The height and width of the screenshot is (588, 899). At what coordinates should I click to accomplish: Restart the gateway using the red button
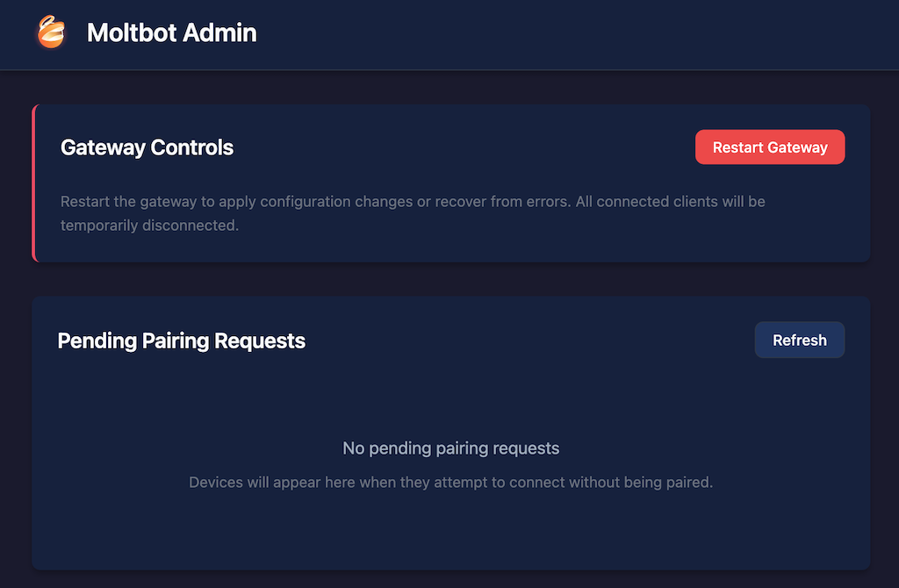pyautogui.click(x=769, y=147)
